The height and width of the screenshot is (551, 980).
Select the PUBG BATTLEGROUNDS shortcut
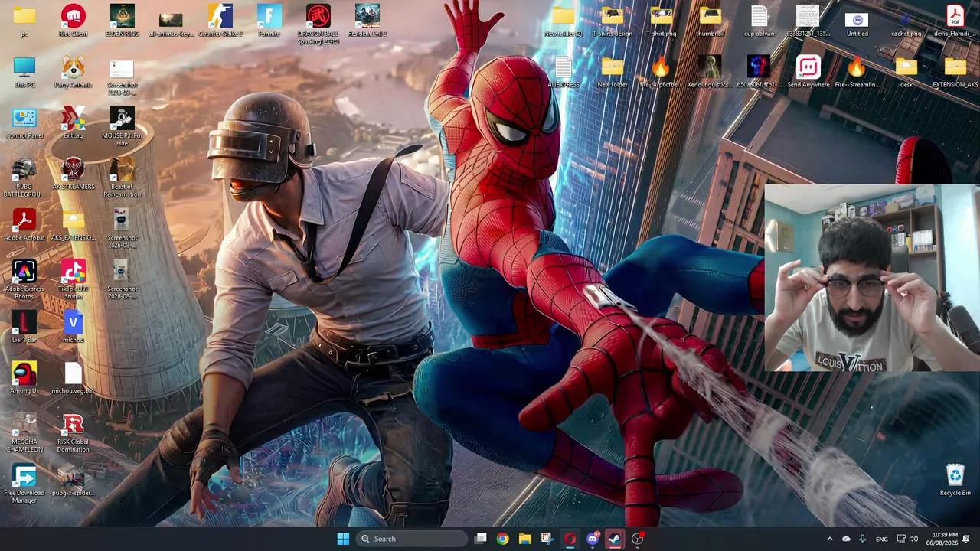(24, 178)
